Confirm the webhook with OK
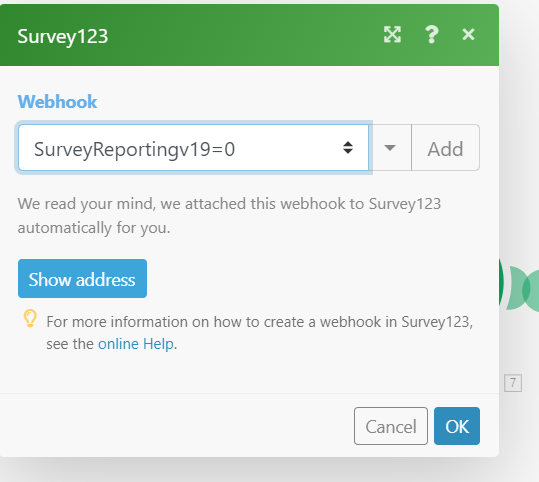This screenshot has height=482, width=539. click(x=457, y=426)
